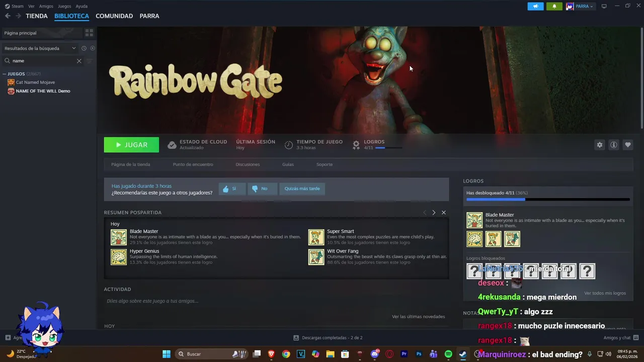This screenshot has width=644, height=362.
Task: Click the activity post text box
Action: (276, 301)
